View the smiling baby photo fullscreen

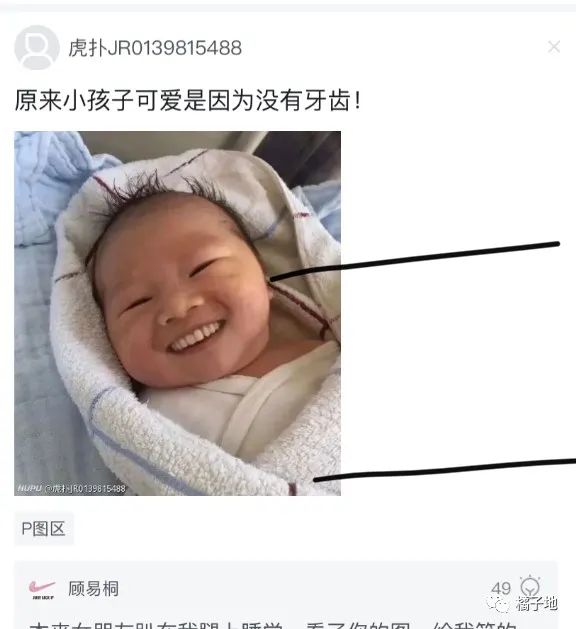tap(177, 313)
